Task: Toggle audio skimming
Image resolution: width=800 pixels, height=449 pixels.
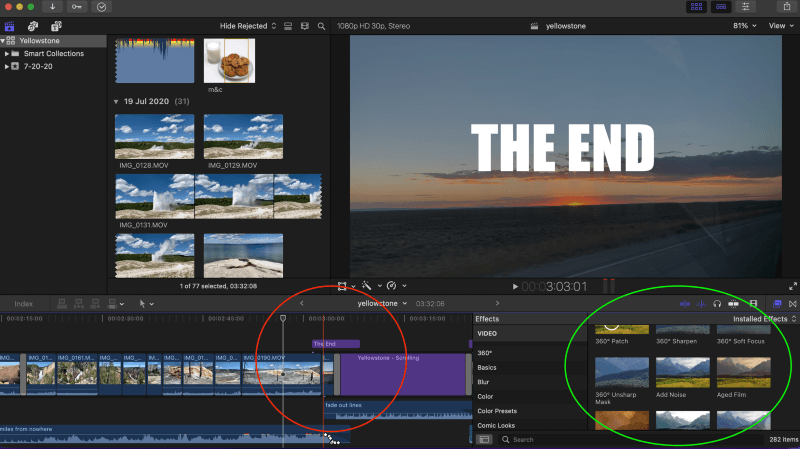Action: (x=701, y=304)
